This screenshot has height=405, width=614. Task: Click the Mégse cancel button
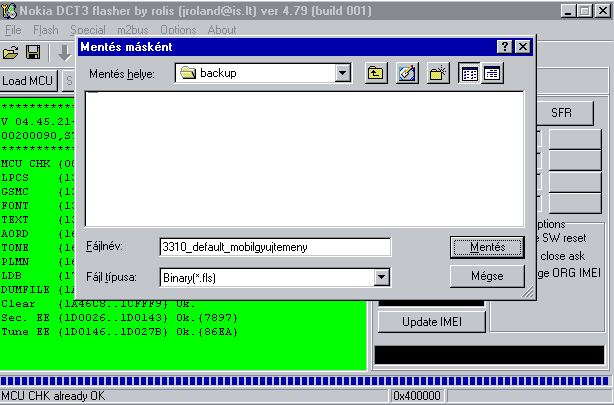pos(488,276)
